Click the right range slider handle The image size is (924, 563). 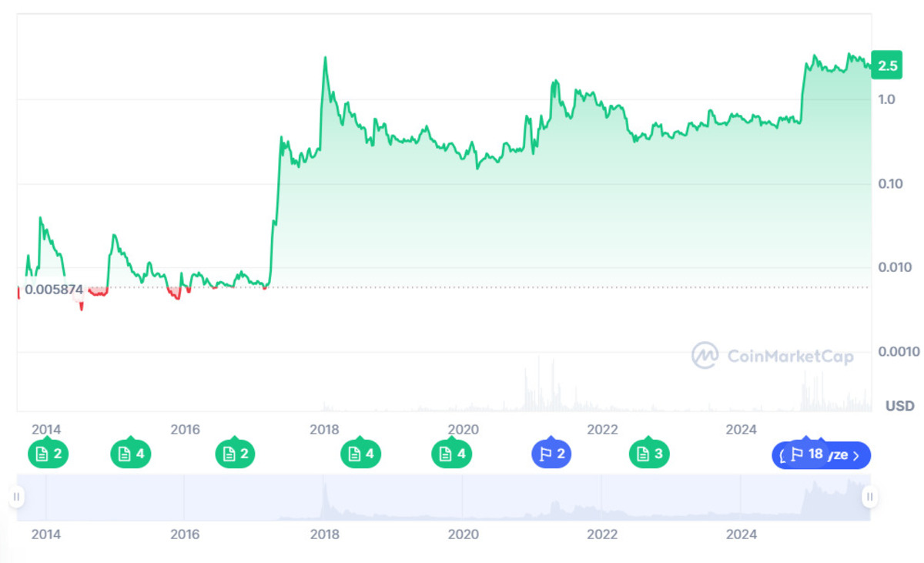click(x=869, y=497)
